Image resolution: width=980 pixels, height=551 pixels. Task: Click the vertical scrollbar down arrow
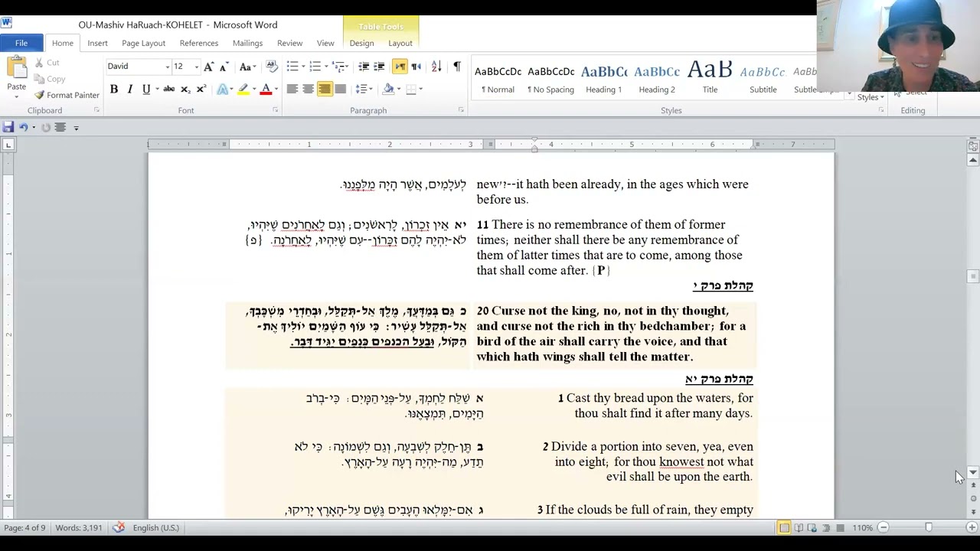click(973, 473)
